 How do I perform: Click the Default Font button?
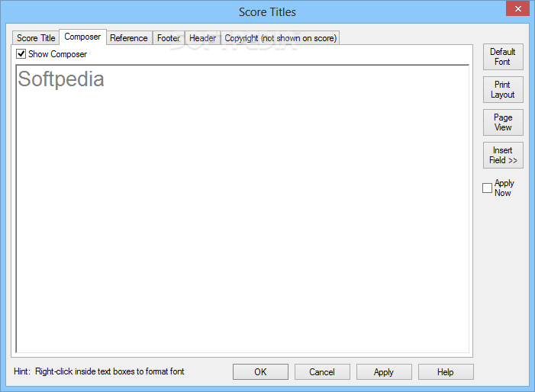click(503, 56)
